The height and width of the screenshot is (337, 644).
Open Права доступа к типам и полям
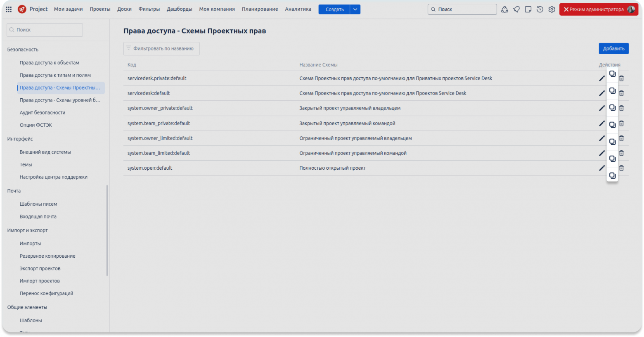tap(55, 75)
